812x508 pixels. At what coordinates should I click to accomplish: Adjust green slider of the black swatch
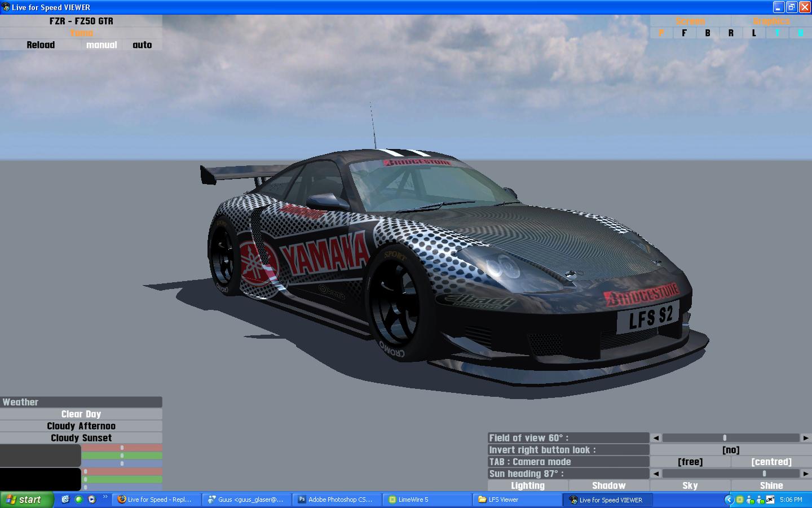click(122, 479)
